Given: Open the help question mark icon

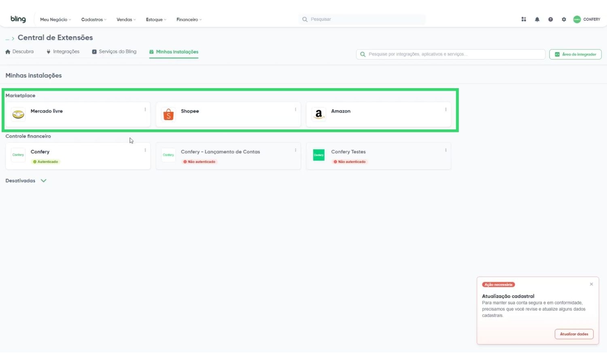Looking at the screenshot, I should [550, 19].
